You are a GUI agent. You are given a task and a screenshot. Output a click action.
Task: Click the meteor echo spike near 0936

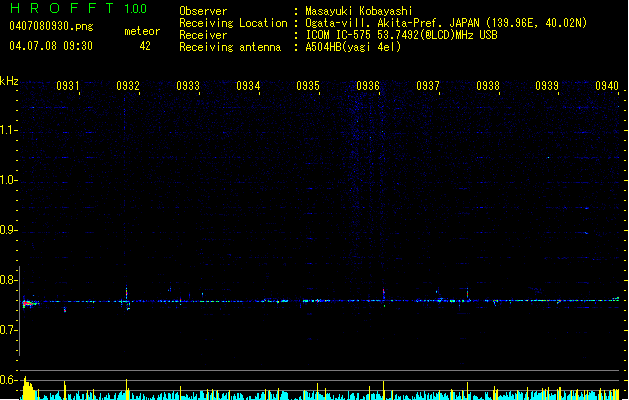(x=384, y=296)
